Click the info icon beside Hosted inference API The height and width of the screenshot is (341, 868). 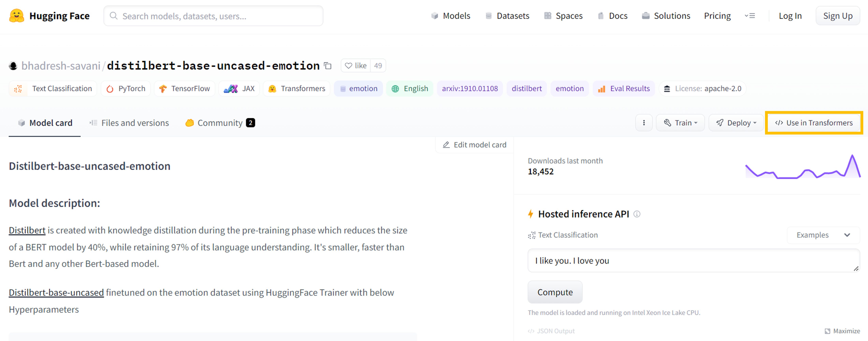point(637,214)
